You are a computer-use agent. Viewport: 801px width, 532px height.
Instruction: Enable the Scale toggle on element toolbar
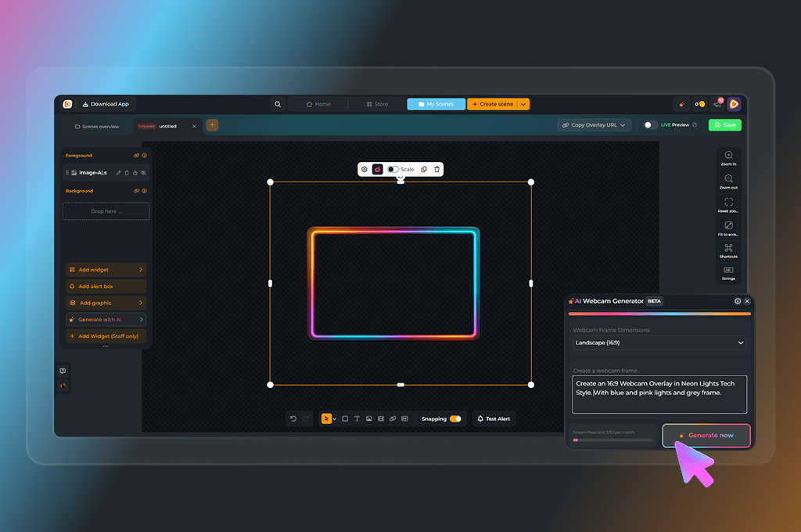click(393, 169)
